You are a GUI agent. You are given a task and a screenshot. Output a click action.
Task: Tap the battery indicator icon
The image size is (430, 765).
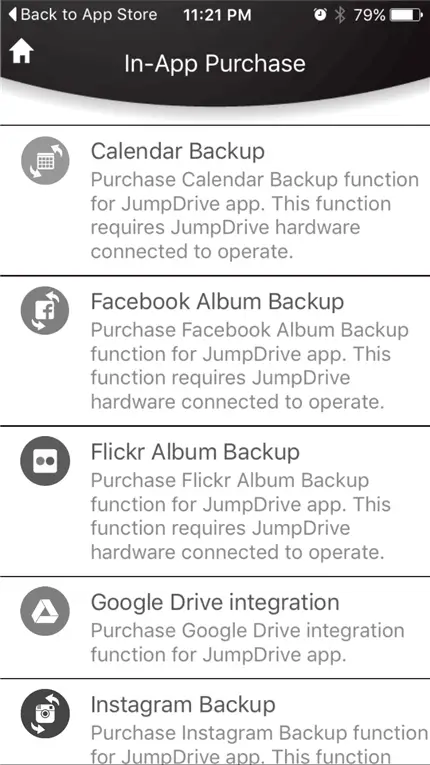pyautogui.click(x=407, y=15)
